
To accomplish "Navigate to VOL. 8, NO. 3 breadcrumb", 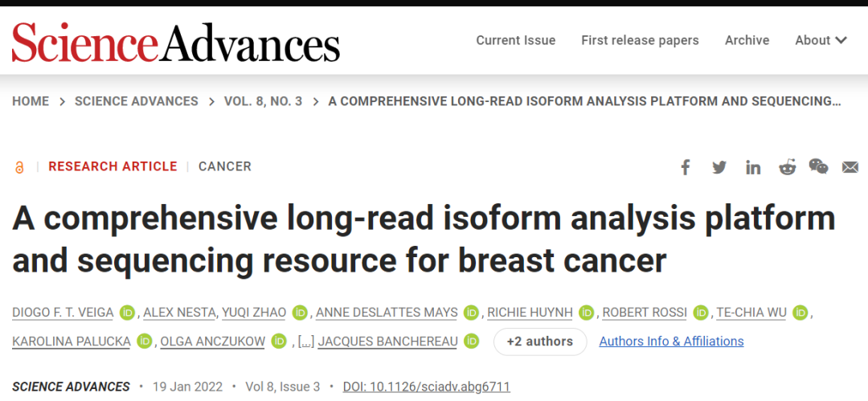I will pos(263,101).
